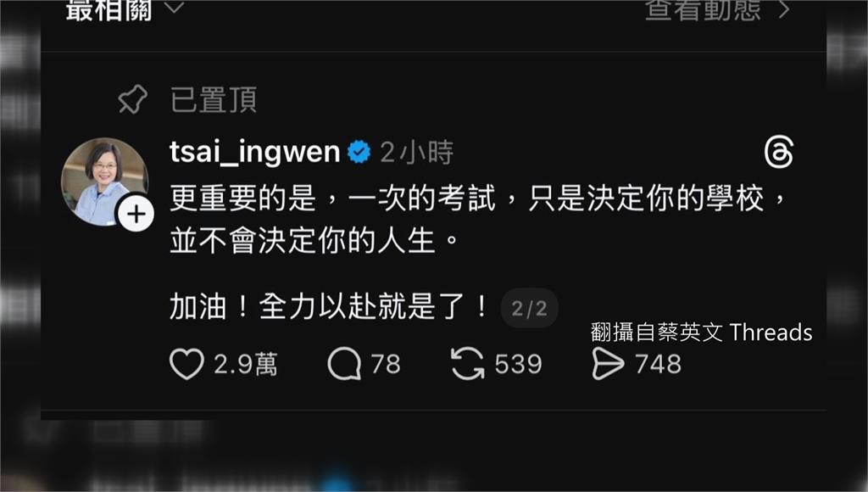This screenshot has height=492, width=868.
Task: Repost using the circular arrows icon
Action: tap(467, 364)
